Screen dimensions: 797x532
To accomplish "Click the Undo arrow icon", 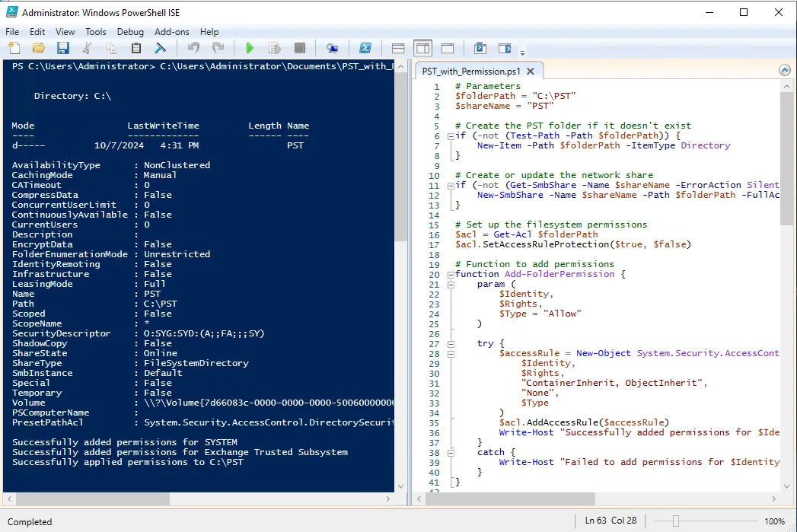I will 193,48.
